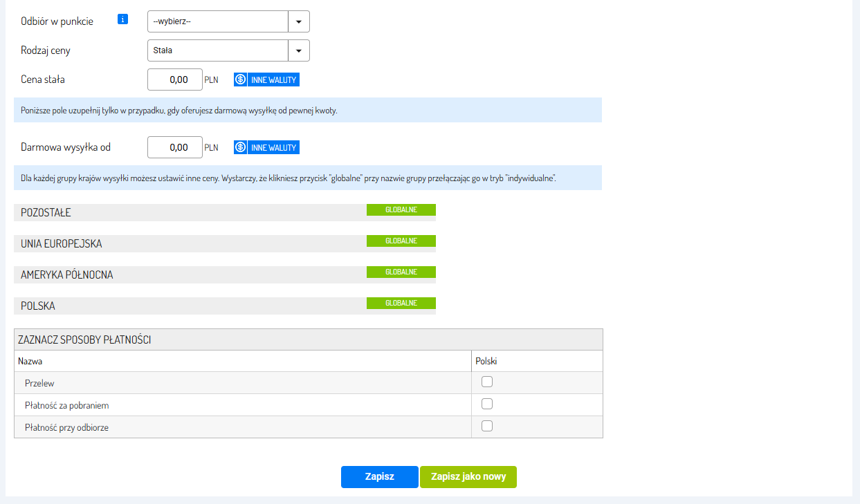The width and height of the screenshot is (860, 504).
Task: Click the POLSKA group header row
Action: [187, 306]
